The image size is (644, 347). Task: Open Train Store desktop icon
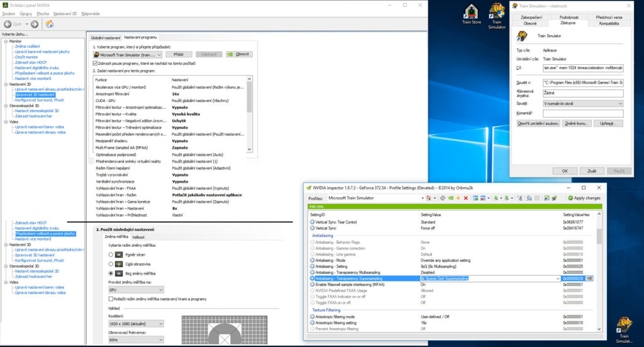(471, 14)
